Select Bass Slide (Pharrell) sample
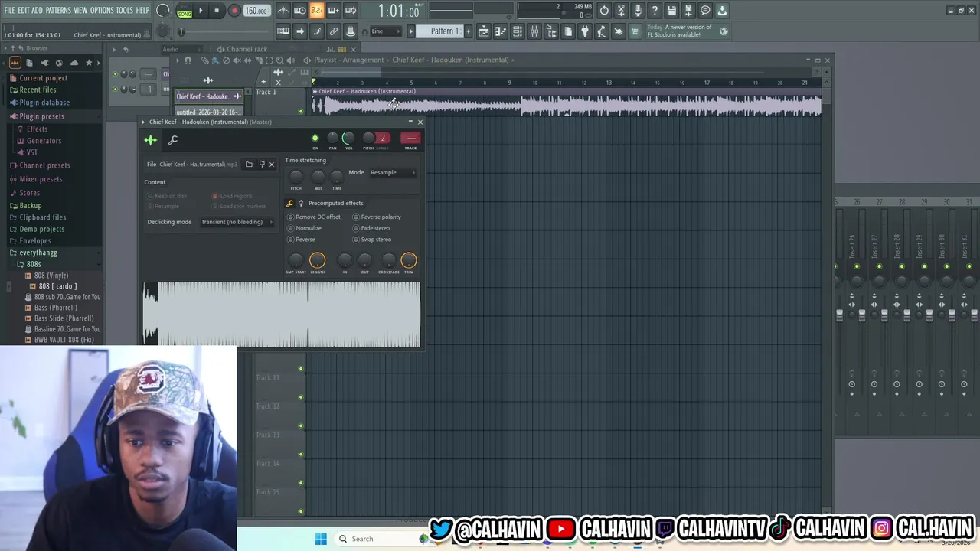Viewport: 980px width, 551px height. coord(64,318)
